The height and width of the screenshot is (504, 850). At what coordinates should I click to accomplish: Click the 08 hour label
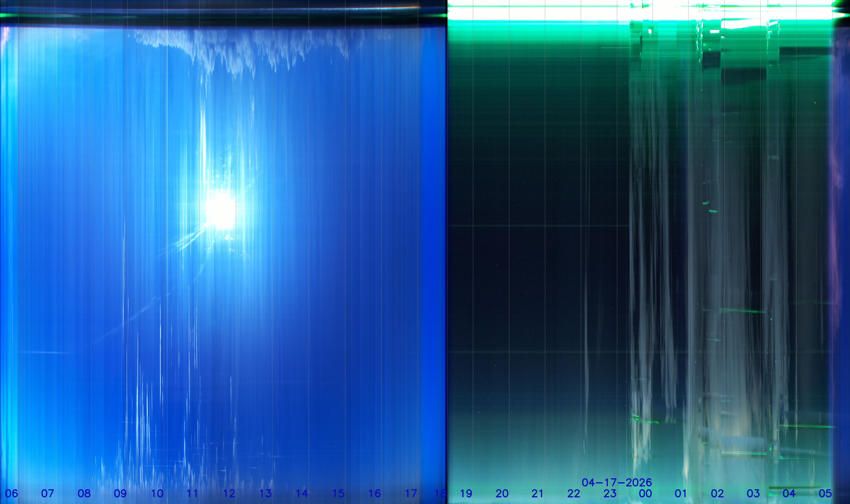(84, 493)
